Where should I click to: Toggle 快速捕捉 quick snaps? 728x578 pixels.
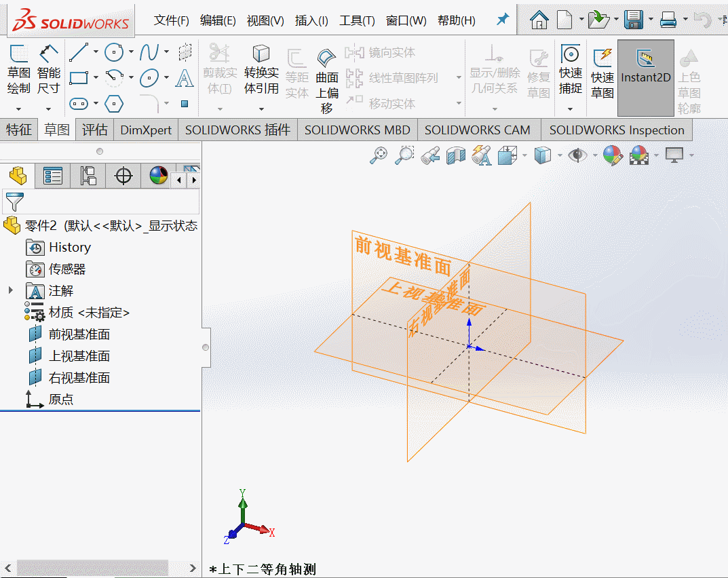pyautogui.click(x=571, y=70)
